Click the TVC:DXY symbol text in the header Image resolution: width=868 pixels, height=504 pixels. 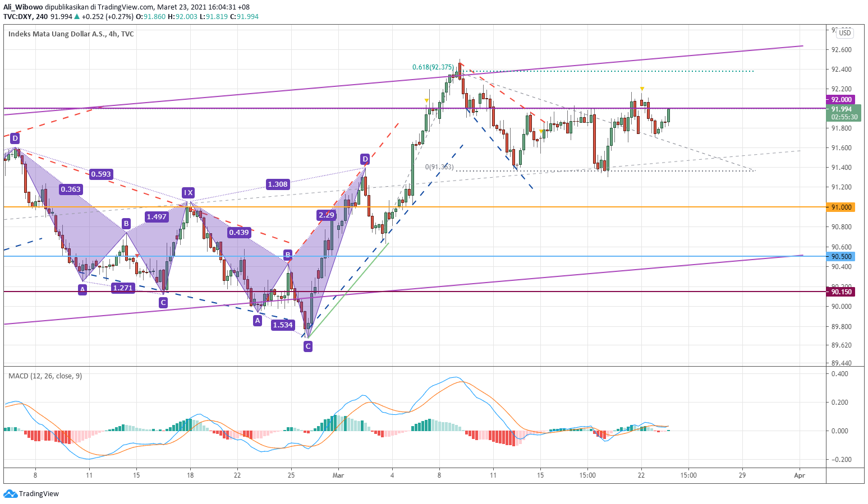point(17,16)
